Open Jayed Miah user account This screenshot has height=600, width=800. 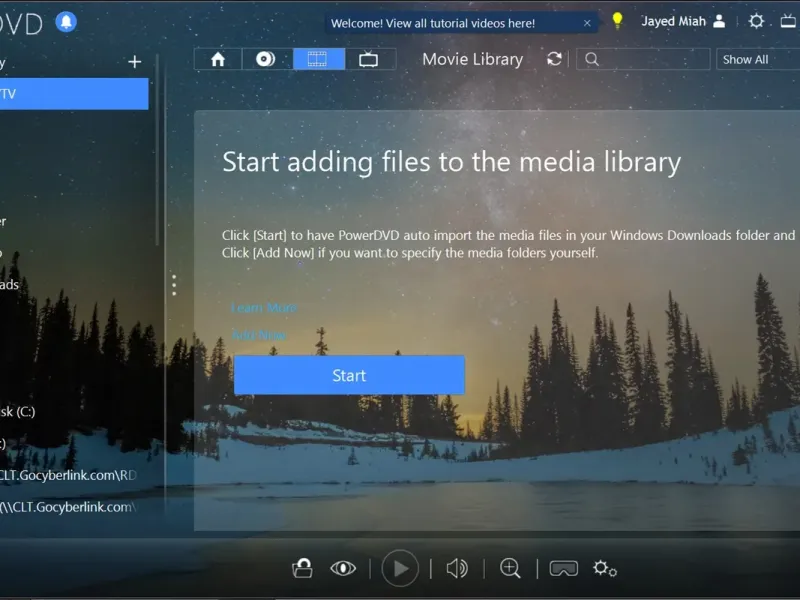click(x=683, y=21)
